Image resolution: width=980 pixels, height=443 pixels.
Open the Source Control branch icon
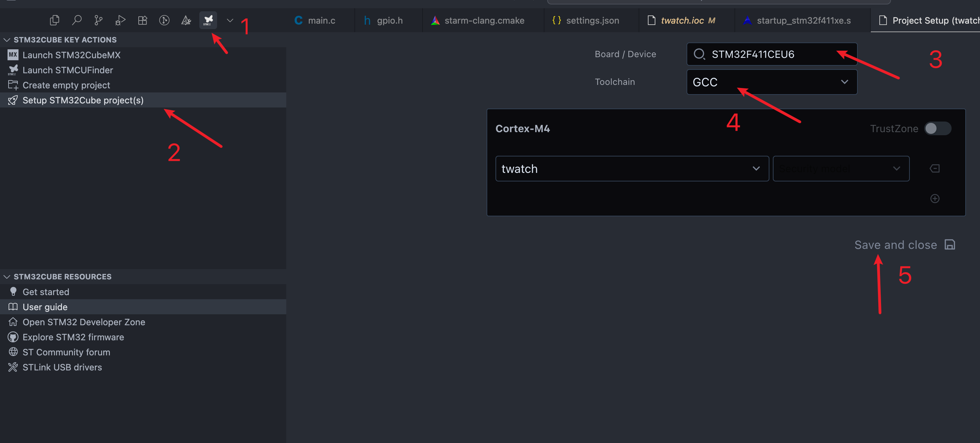[x=98, y=20]
